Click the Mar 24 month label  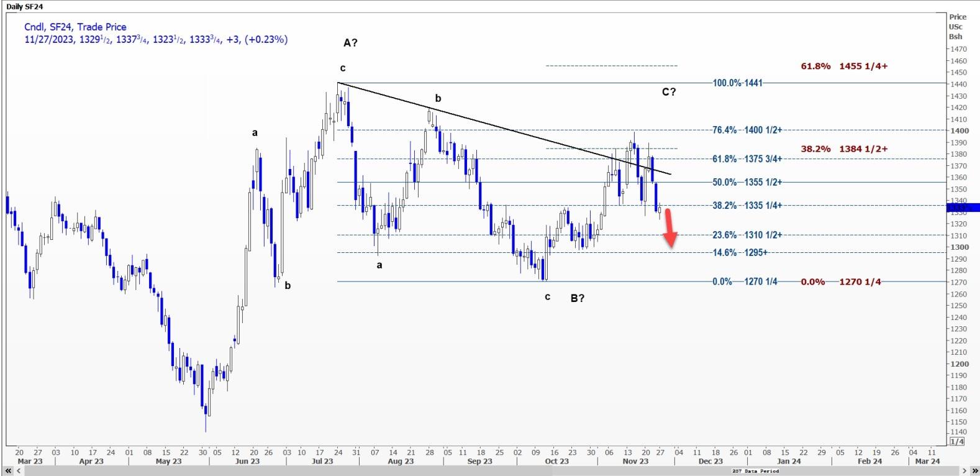tap(927, 462)
